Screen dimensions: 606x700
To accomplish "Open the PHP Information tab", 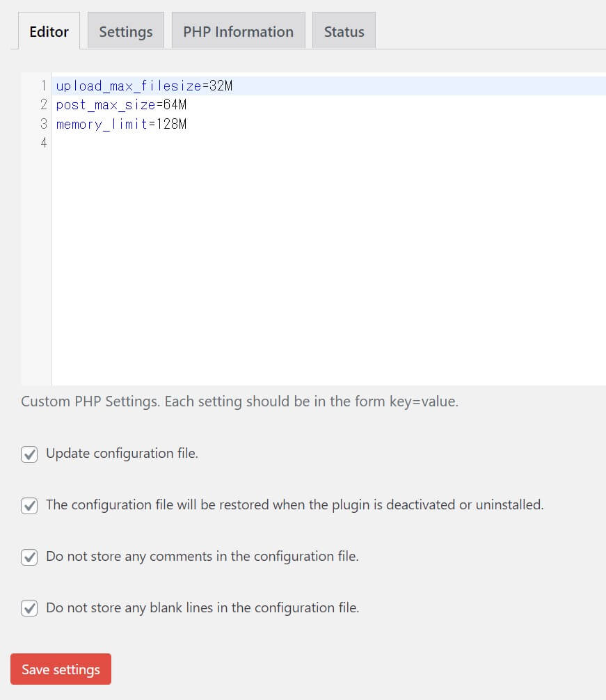I will (x=238, y=31).
